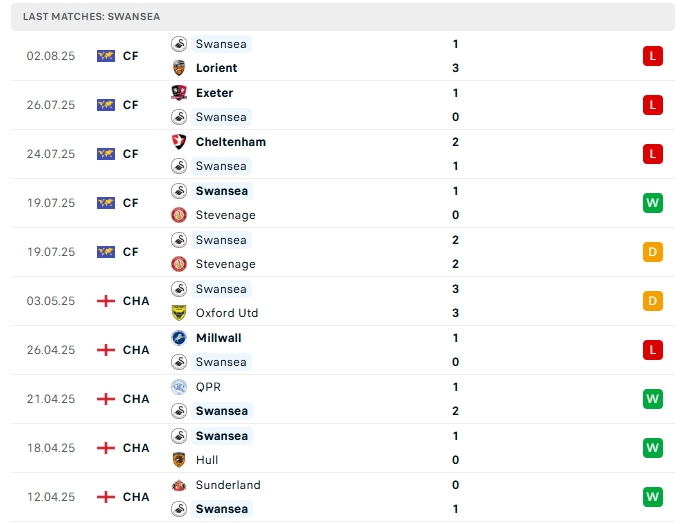This screenshot has height=524, width=685.
Task: Click the Oxford Utd club crest
Action: point(179,313)
